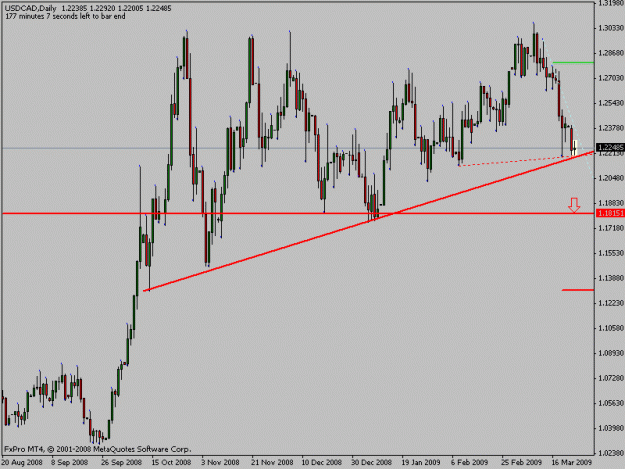The height and width of the screenshot is (469, 625).
Task: Click the 1.03980 price axis label
Action: coord(611,428)
